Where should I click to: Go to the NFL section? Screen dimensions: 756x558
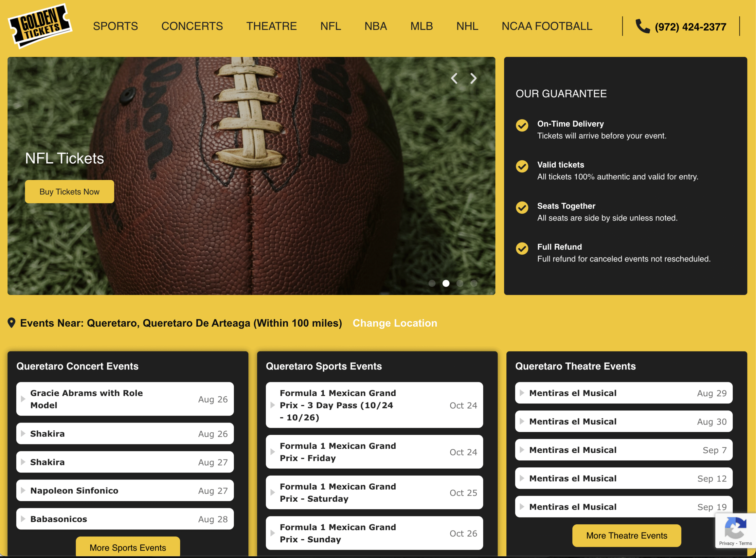coord(330,26)
